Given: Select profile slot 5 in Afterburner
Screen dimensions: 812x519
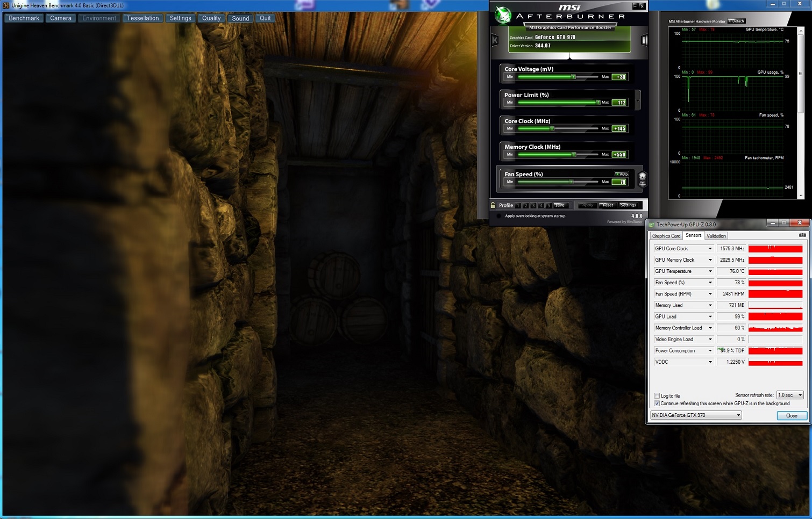Looking at the screenshot, I should click(549, 205).
